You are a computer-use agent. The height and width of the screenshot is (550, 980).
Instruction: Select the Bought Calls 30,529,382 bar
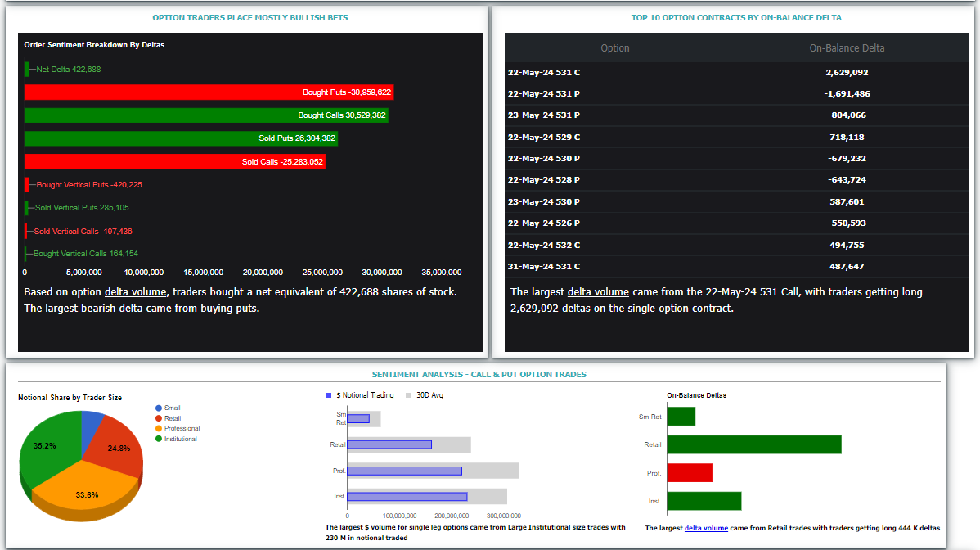pos(206,115)
